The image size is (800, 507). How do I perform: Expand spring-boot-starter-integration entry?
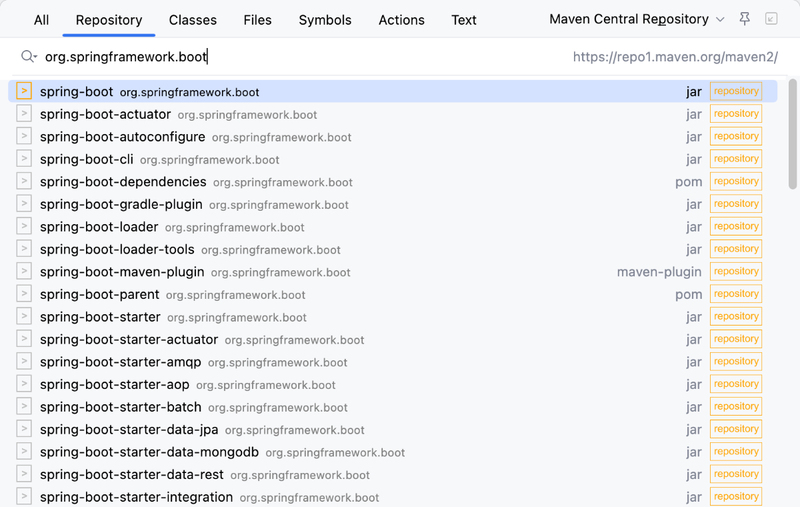pos(24,496)
